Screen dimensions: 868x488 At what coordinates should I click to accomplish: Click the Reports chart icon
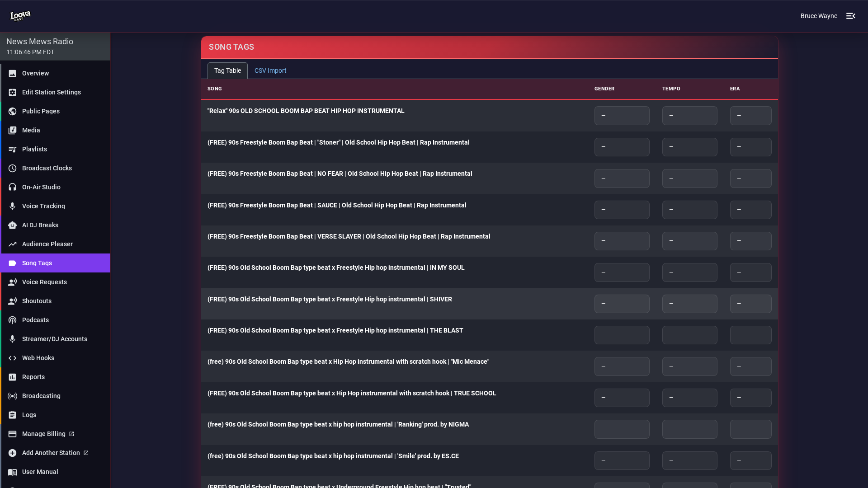coord(12,377)
